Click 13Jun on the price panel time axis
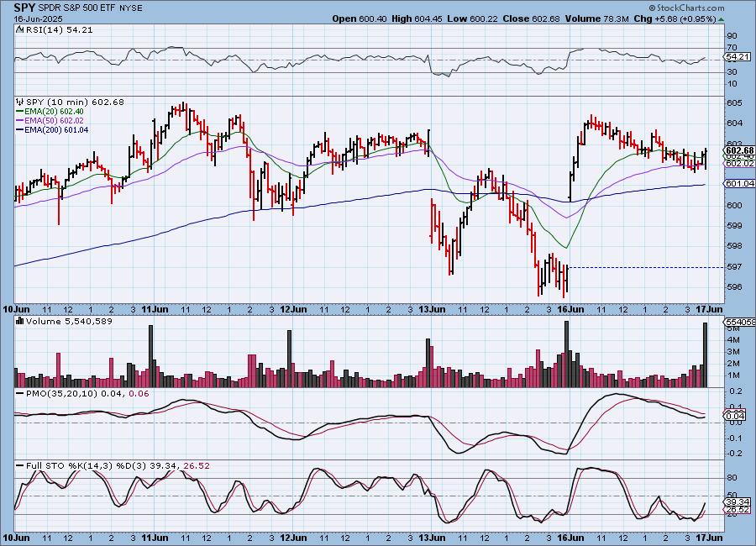The image size is (756, 546). pyautogui.click(x=432, y=309)
